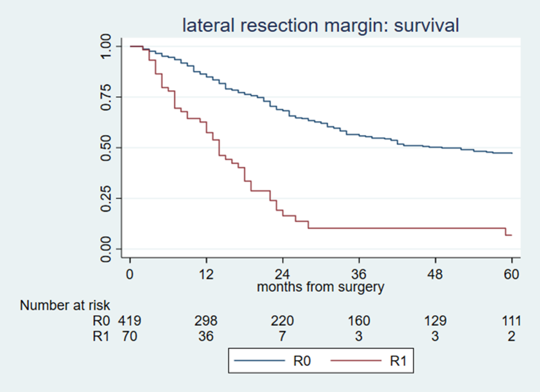Click the R1 text in the legend box
Image resolution: width=540 pixels, height=392 pixels.
(x=398, y=361)
